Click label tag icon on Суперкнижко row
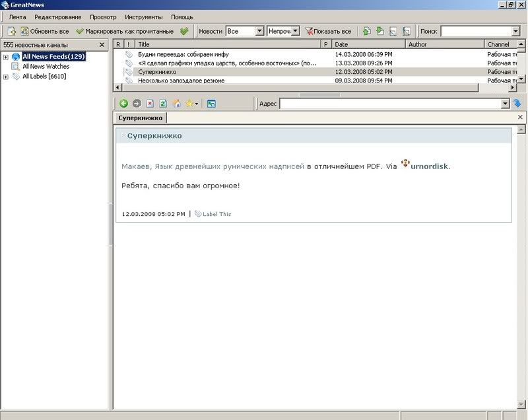 click(129, 72)
